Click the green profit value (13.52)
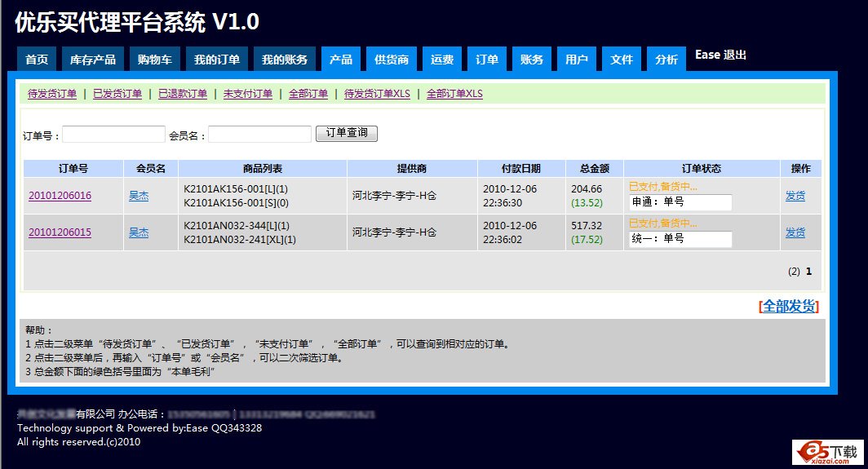This screenshot has height=469, width=868. [x=587, y=202]
